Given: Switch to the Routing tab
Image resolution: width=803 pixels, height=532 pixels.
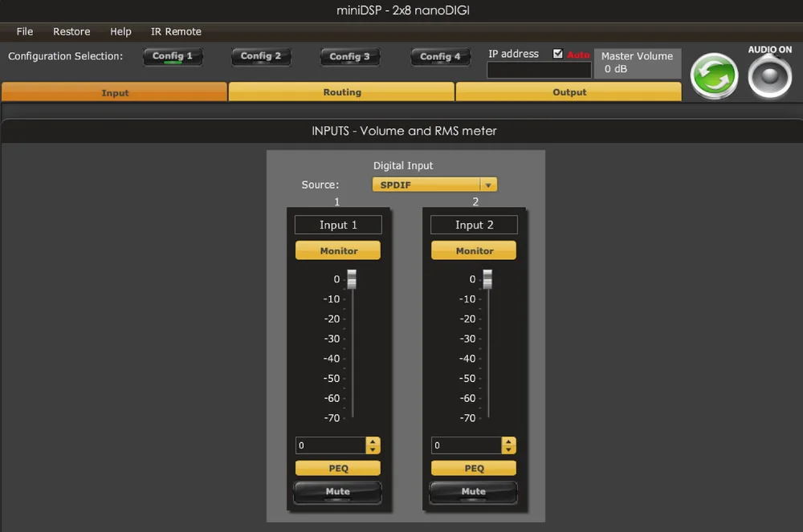Looking at the screenshot, I should (341, 92).
